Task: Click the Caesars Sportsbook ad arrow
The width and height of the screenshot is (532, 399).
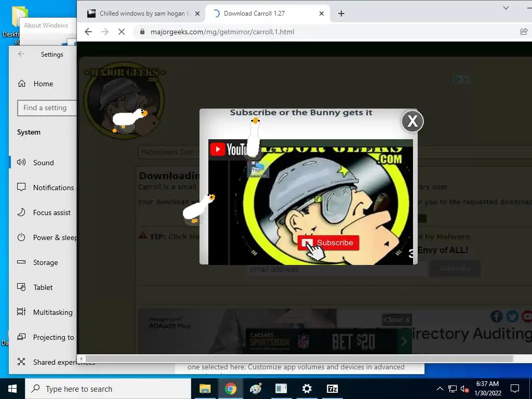Action: [x=404, y=341]
